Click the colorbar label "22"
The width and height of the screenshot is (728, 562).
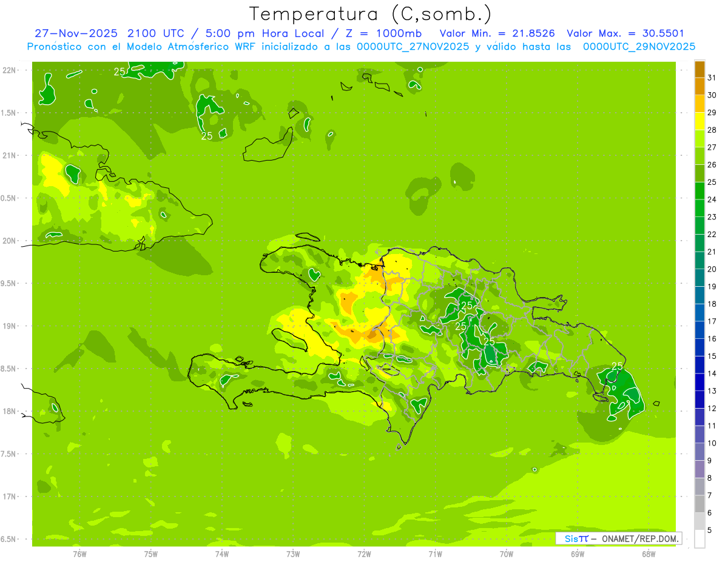pyautogui.click(x=712, y=234)
